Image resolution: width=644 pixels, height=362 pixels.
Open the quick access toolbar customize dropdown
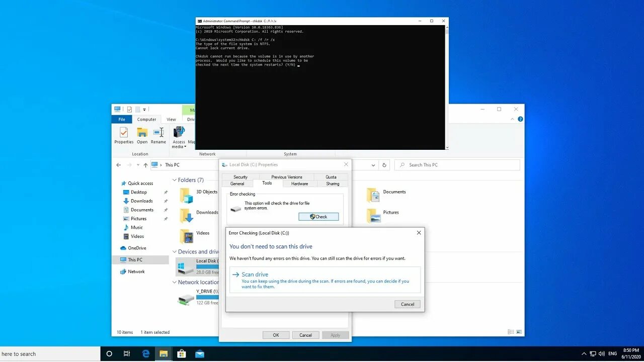pos(144,109)
